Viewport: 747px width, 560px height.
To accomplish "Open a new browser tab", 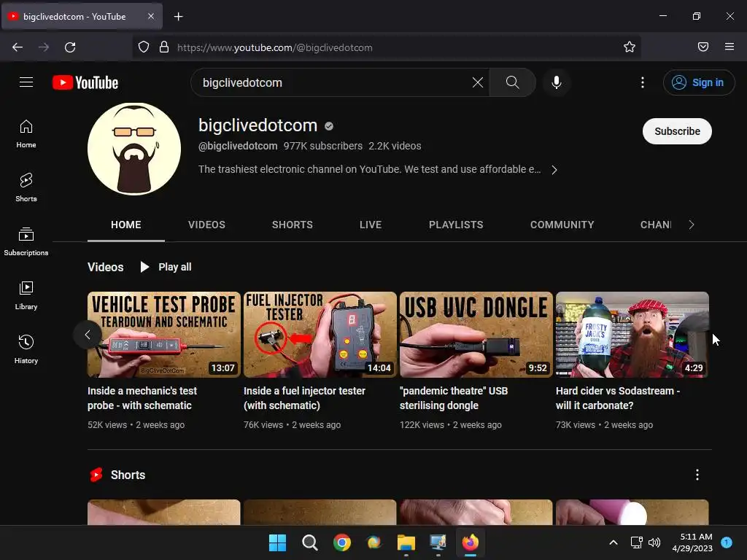I will pyautogui.click(x=178, y=17).
